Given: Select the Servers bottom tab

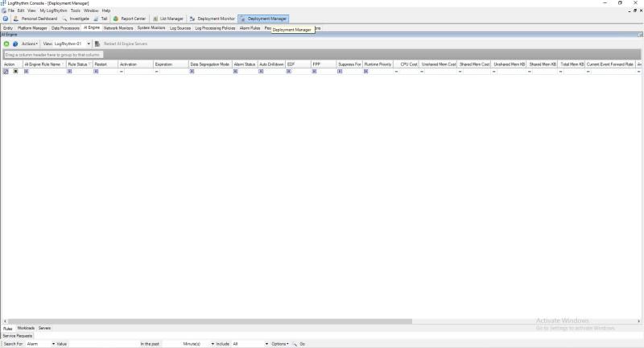Looking at the screenshot, I should click(x=44, y=328).
